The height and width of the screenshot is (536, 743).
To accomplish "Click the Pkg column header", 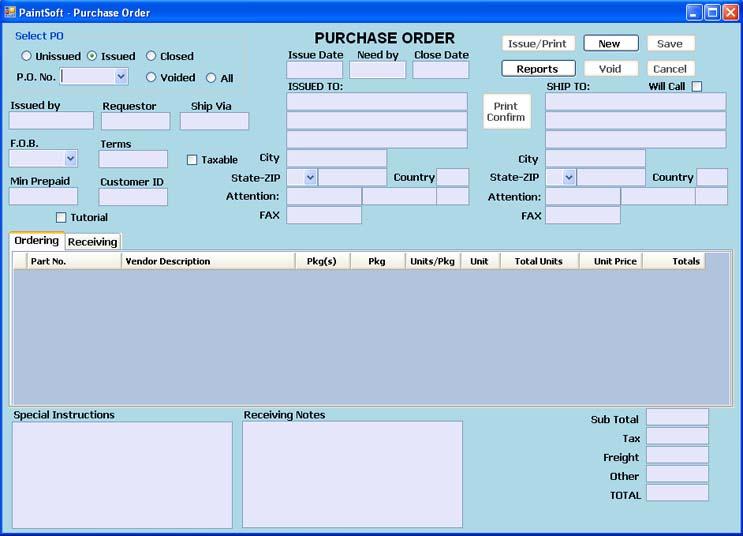I will pyautogui.click(x=378, y=261).
